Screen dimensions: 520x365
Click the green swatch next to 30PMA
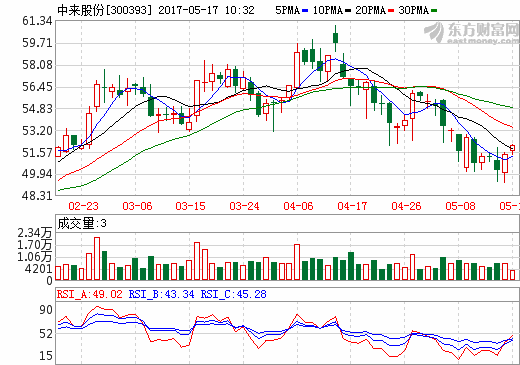click(x=434, y=11)
